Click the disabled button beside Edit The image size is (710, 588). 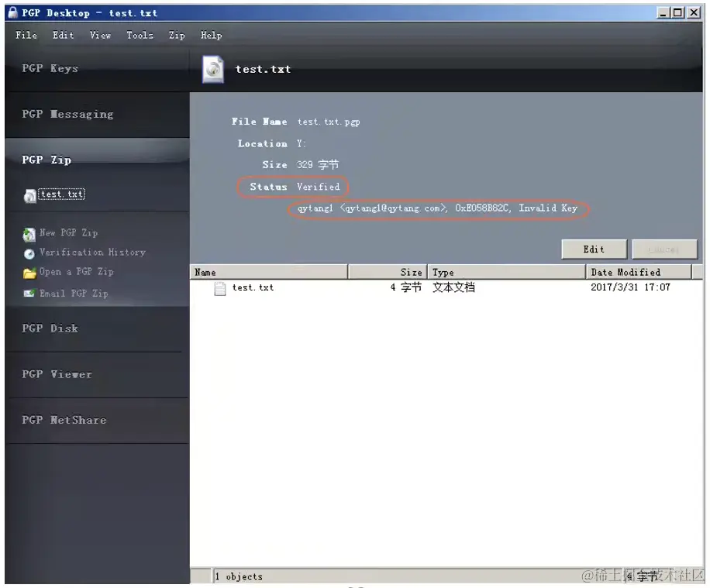click(x=664, y=249)
